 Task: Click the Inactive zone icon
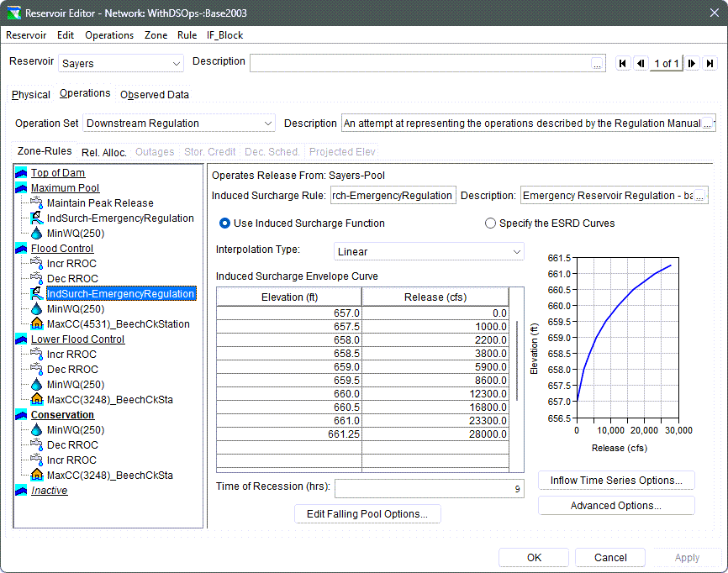point(22,491)
